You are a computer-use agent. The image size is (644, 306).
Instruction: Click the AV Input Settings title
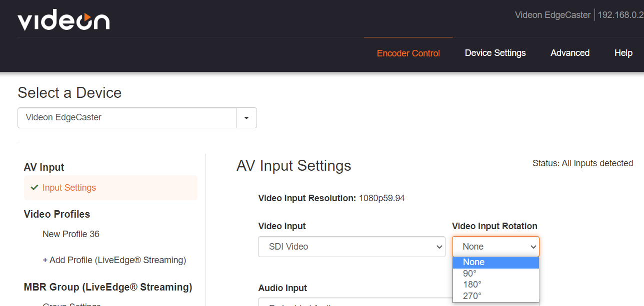294,166
